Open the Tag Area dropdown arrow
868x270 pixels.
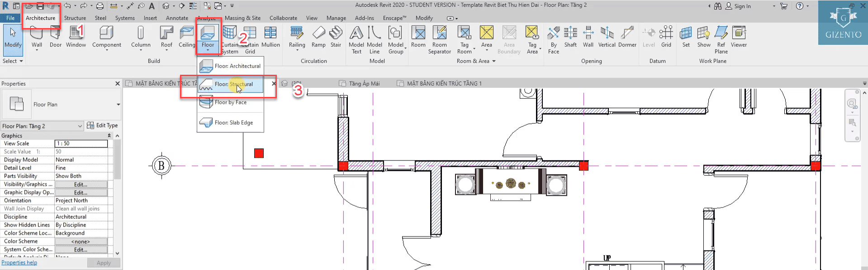pos(541,48)
